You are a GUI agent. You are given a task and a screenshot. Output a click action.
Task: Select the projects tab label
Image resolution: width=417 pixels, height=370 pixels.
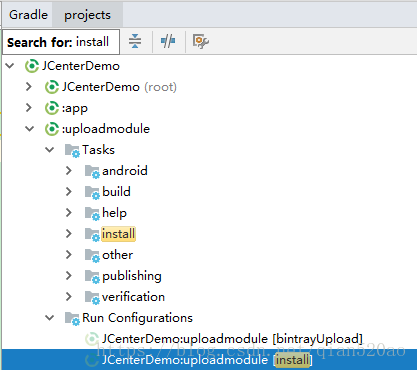[87, 15]
